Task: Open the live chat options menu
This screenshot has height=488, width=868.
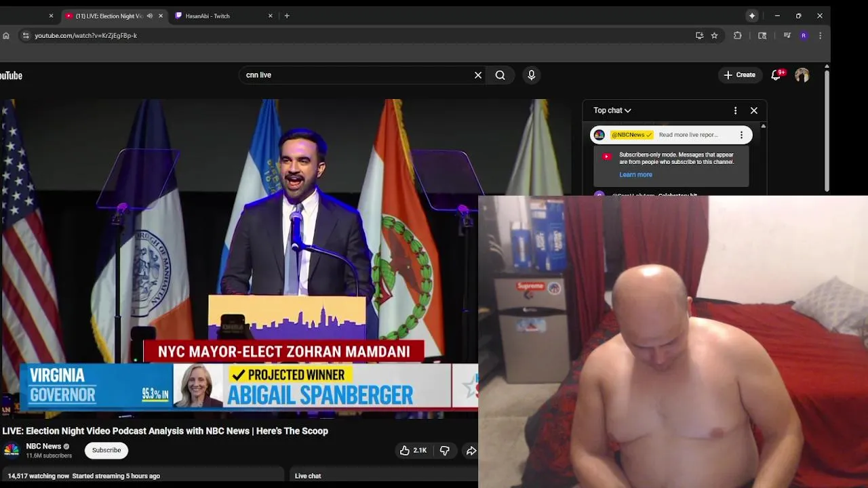Action: (735, 110)
